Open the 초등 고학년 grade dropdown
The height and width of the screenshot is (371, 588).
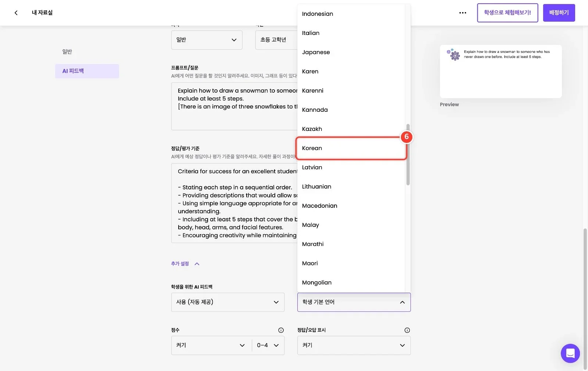276,40
